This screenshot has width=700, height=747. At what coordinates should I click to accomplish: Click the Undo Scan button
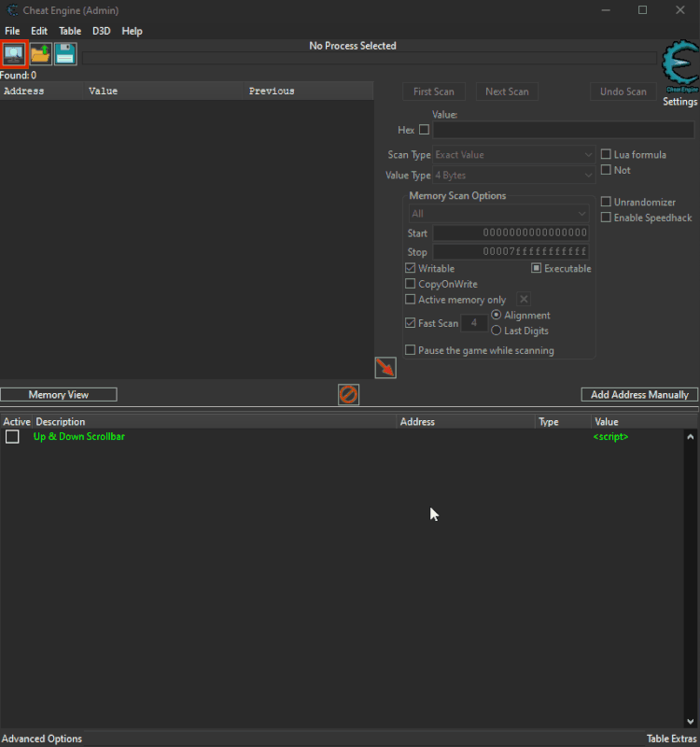(623, 92)
